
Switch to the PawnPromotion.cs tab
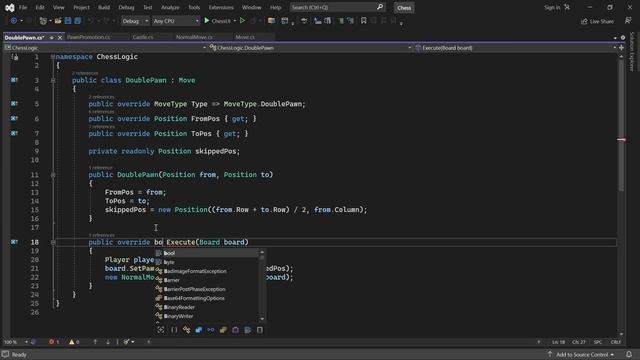88,37
